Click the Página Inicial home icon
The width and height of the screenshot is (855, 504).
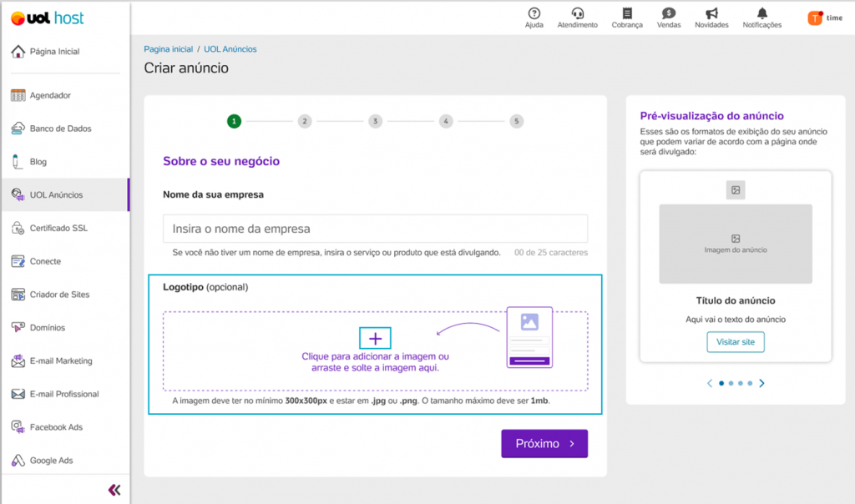click(18, 51)
